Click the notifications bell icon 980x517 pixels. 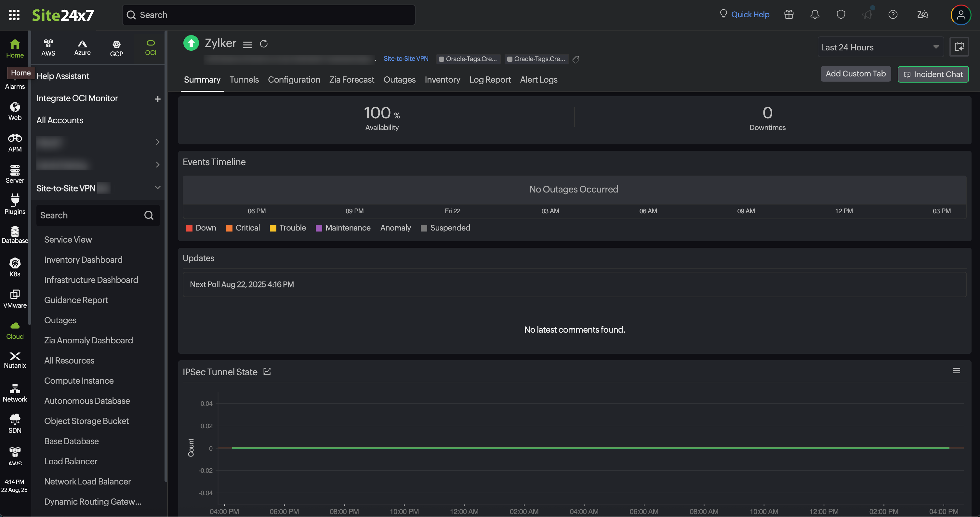pyautogui.click(x=814, y=14)
